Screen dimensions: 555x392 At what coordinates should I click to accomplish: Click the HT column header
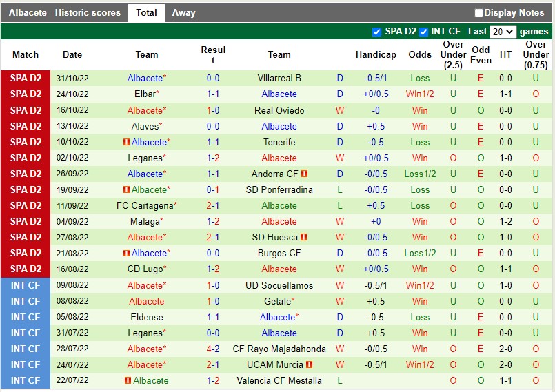(x=505, y=55)
